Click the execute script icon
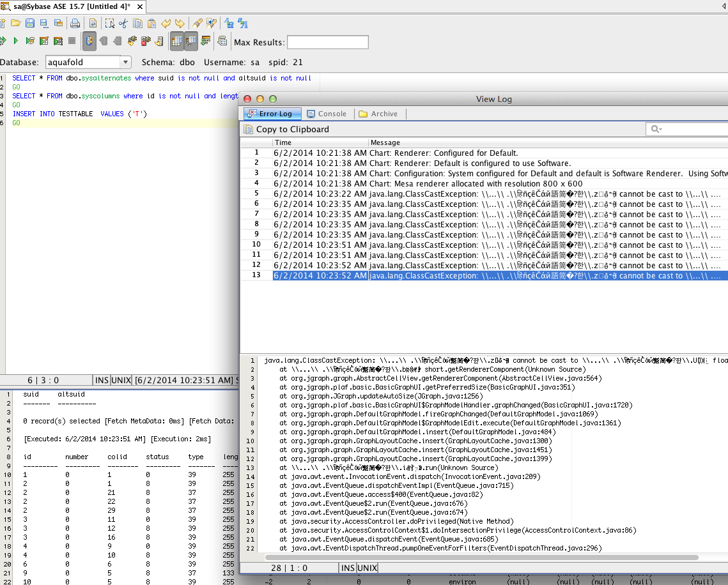The height and width of the screenshot is (585, 728). (x=30, y=42)
